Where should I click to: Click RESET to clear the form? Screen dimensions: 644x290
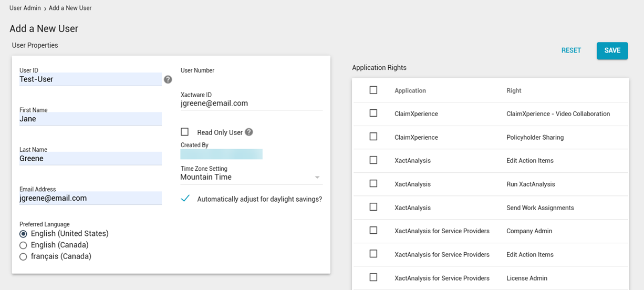[x=571, y=50]
